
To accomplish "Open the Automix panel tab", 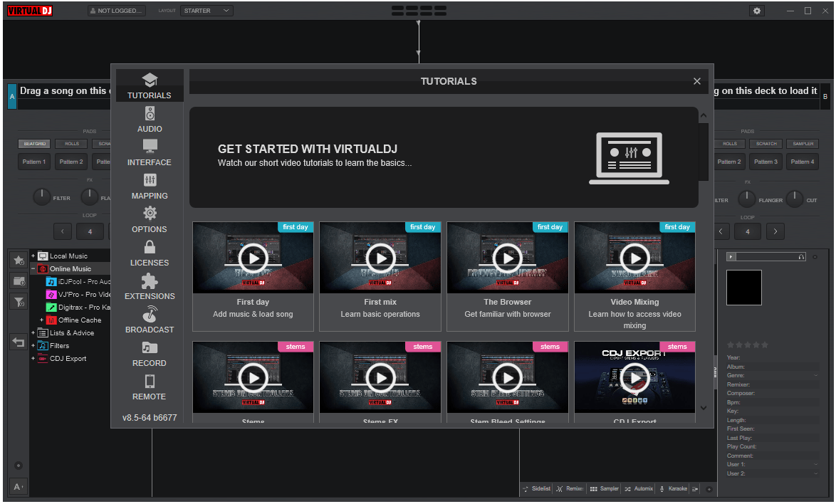I will coord(639,488).
